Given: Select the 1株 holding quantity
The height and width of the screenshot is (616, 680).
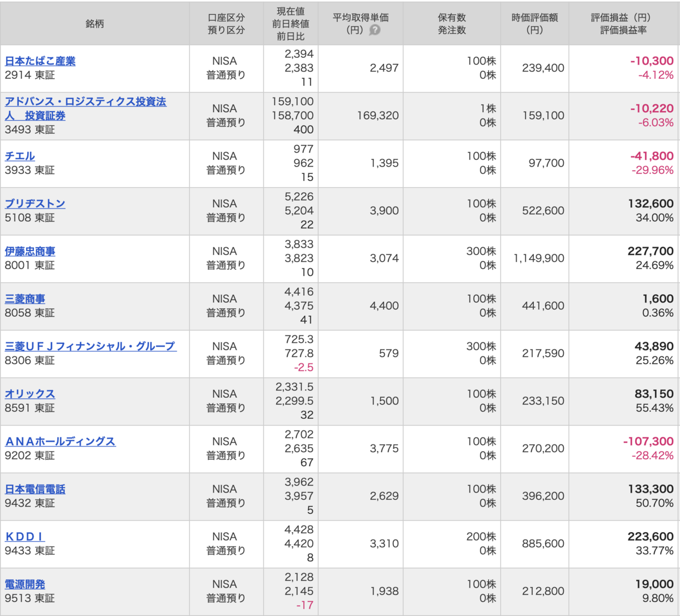Looking at the screenshot, I should coord(487,108).
